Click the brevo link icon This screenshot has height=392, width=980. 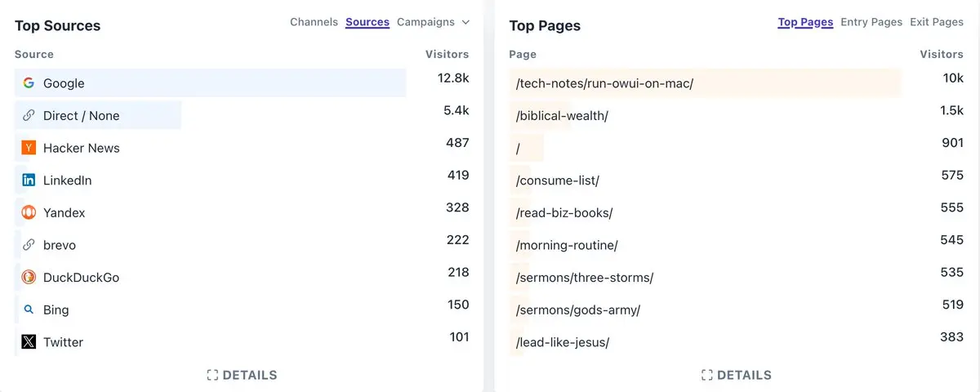[x=29, y=245]
